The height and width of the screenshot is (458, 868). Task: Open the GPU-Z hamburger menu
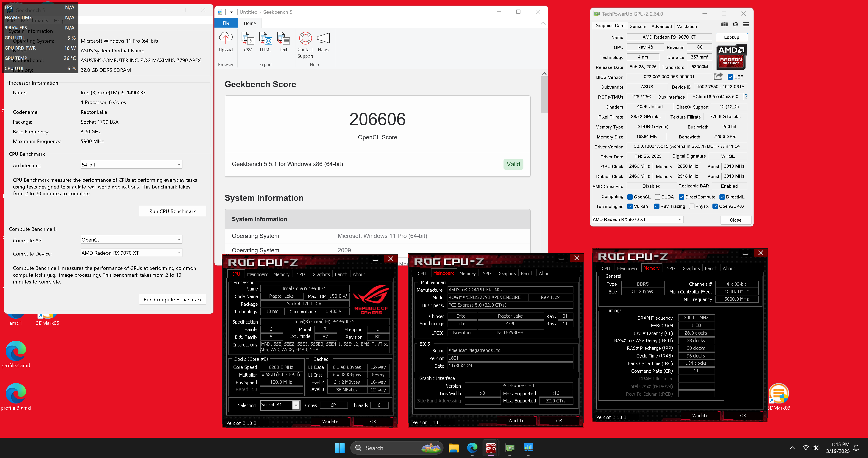pyautogui.click(x=746, y=24)
